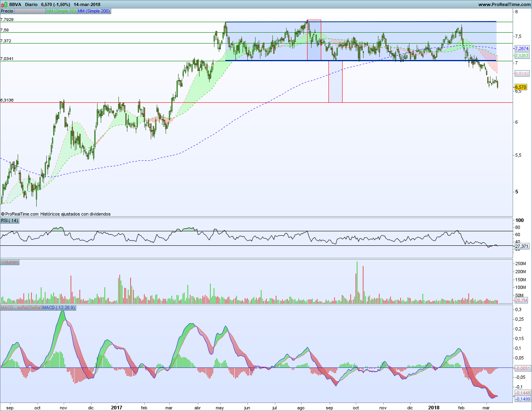Select the MM (Simple 20) label
The height and width of the screenshot is (411, 532).
30,11
